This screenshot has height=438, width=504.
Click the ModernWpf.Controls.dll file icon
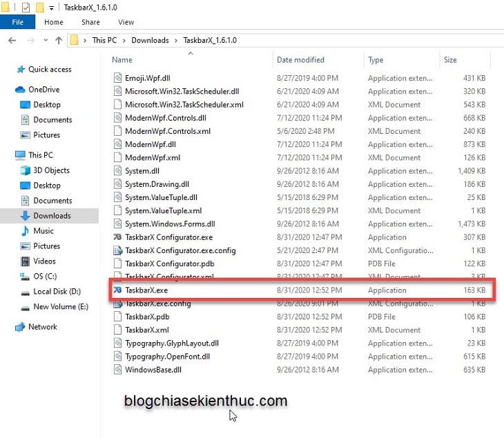pos(117,118)
